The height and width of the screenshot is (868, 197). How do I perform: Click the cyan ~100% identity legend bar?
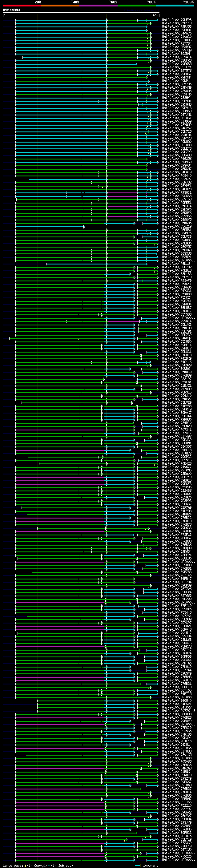(175, 6)
